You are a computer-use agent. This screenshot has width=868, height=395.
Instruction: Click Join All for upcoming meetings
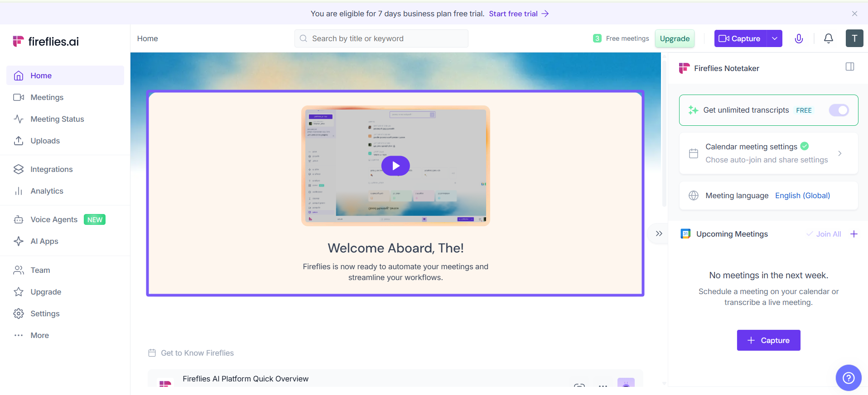824,234
